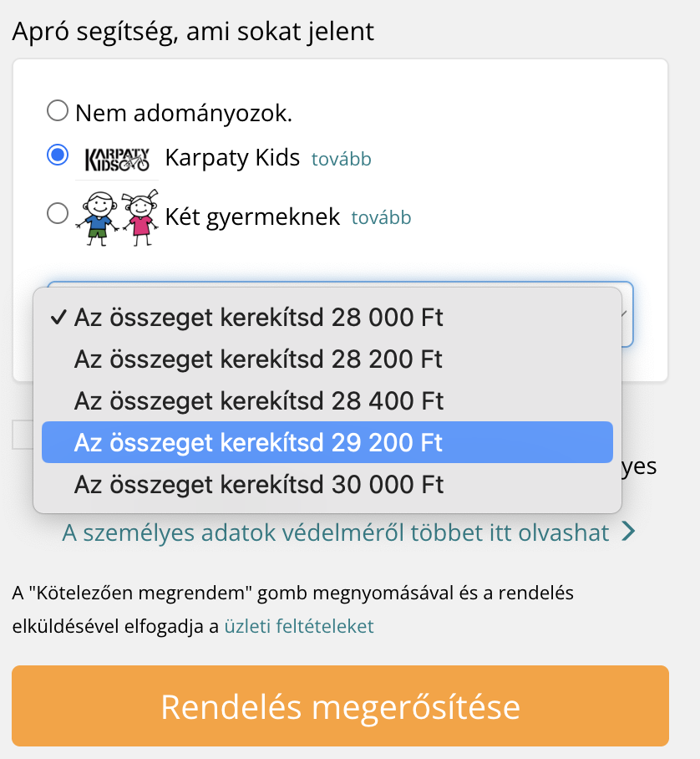Open tovább next to Két gyermeknek
700x759 pixels.
tap(381, 216)
